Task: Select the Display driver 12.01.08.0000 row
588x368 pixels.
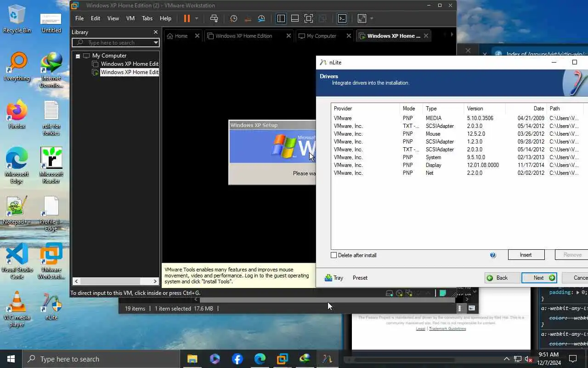Action: pos(459,165)
